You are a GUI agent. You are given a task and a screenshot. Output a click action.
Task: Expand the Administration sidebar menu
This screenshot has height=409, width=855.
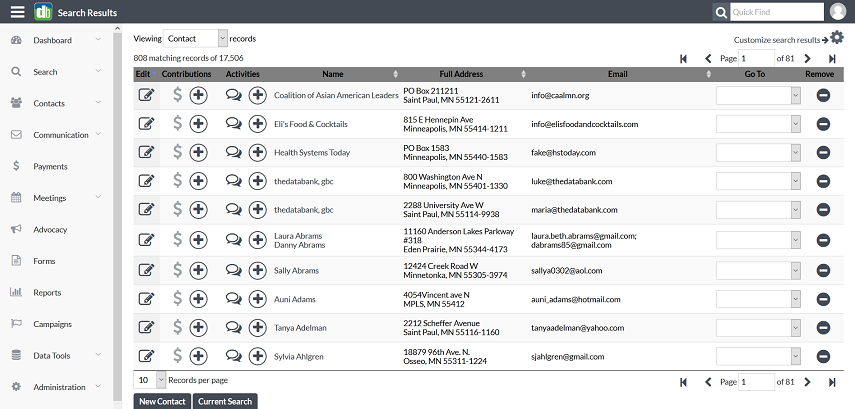(x=98, y=386)
